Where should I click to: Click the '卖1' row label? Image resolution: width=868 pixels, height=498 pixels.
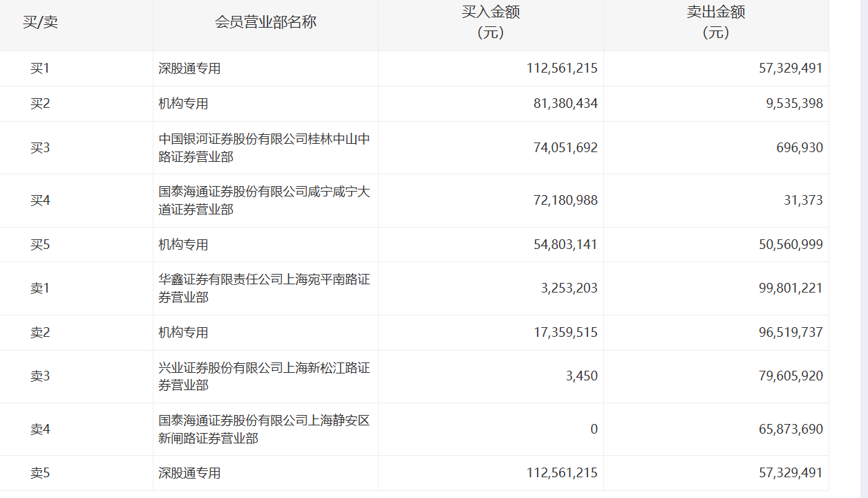click(40, 288)
